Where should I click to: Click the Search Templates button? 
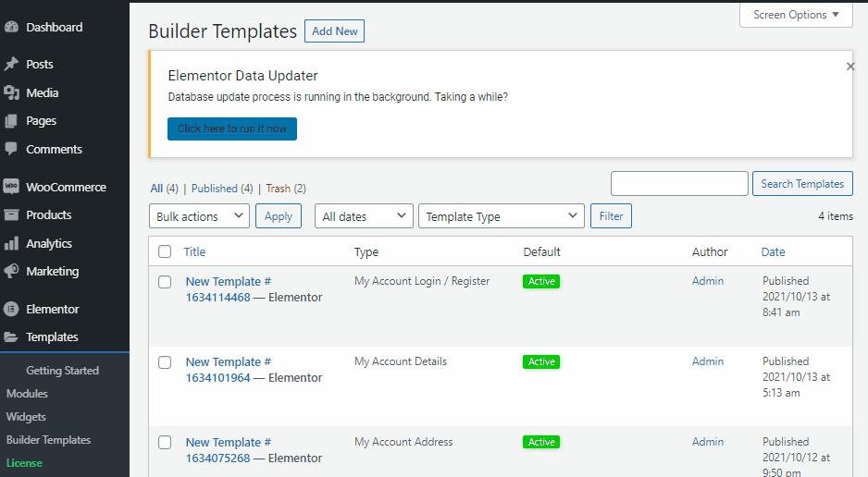[x=802, y=184]
